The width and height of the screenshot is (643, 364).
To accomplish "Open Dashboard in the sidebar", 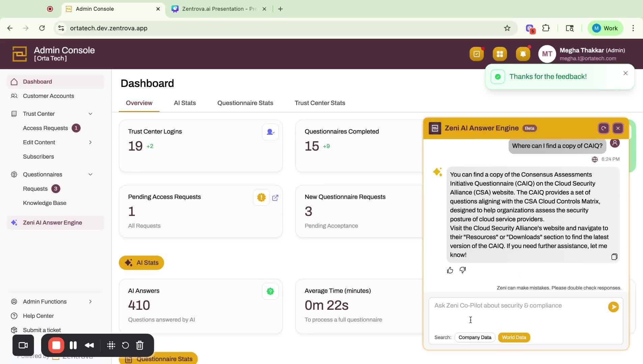I will (x=56, y=82).
